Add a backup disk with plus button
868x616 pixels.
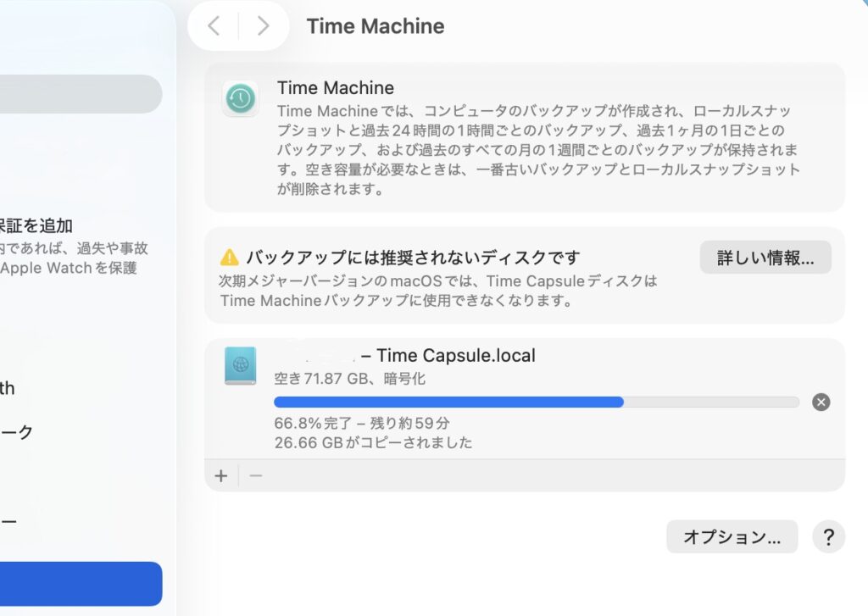pos(221,475)
